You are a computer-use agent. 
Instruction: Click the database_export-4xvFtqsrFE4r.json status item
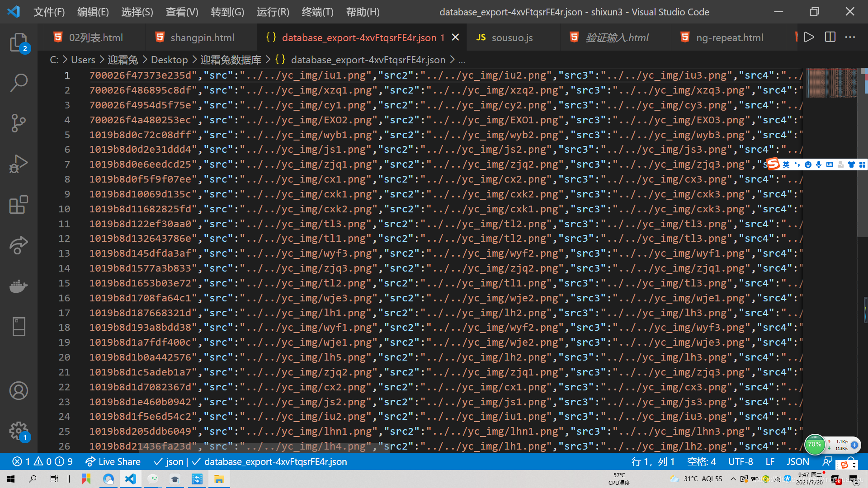pos(269,462)
